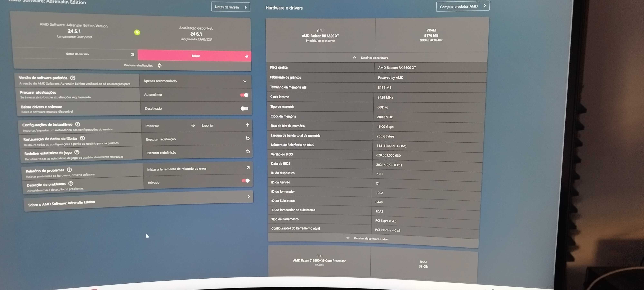This screenshot has height=290, width=644.
Task: Click the refresh icon next to Procurar atualizações
Action: tap(160, 65)
